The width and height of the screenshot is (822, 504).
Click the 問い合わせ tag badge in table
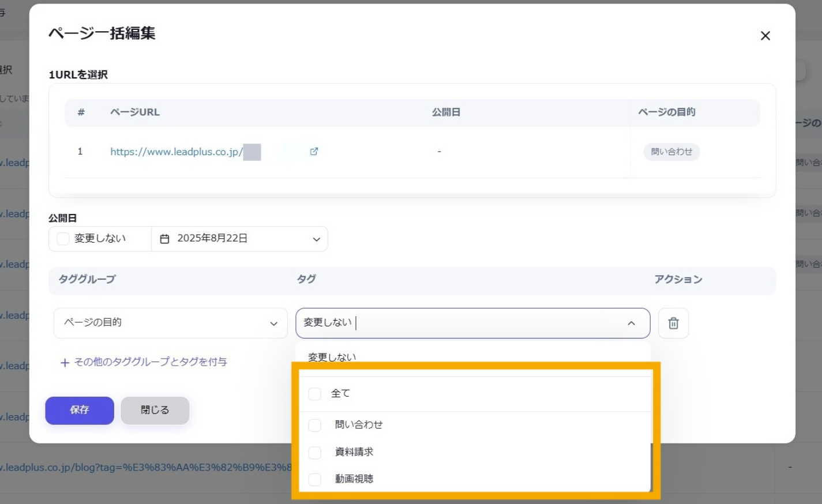671,152
